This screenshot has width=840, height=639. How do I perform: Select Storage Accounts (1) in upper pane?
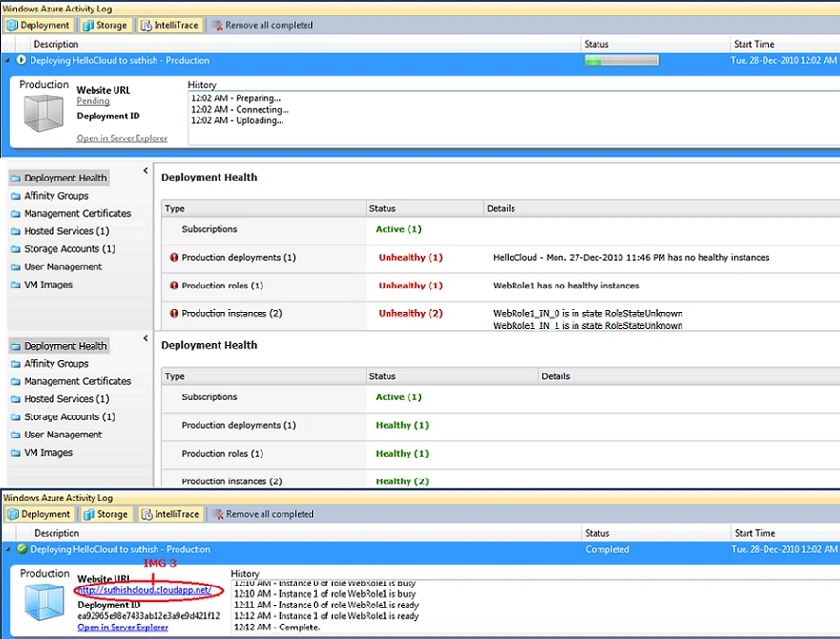coord(63,248)
